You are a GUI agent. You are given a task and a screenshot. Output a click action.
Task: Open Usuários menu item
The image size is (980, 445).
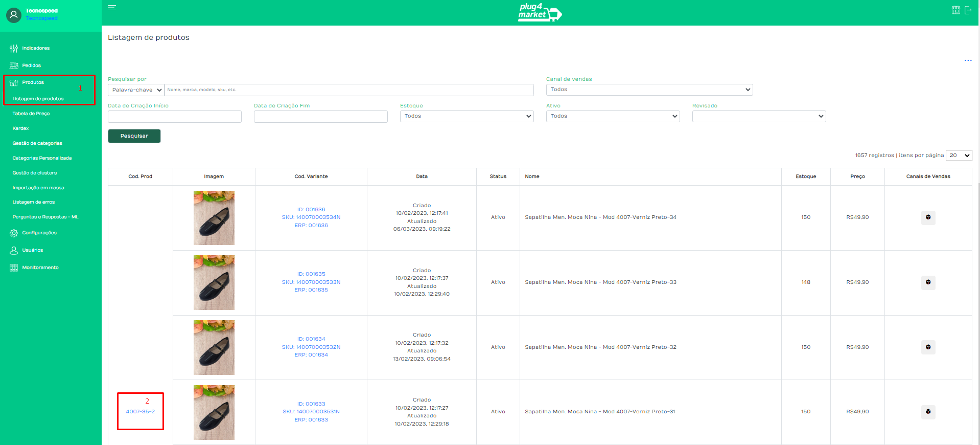tap(32, 250)
